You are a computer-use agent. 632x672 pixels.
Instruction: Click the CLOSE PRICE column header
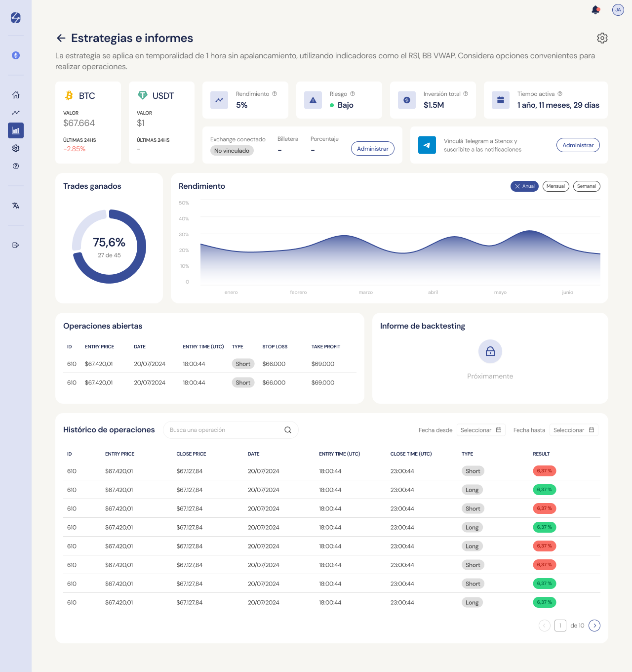[x=191, y=454]
